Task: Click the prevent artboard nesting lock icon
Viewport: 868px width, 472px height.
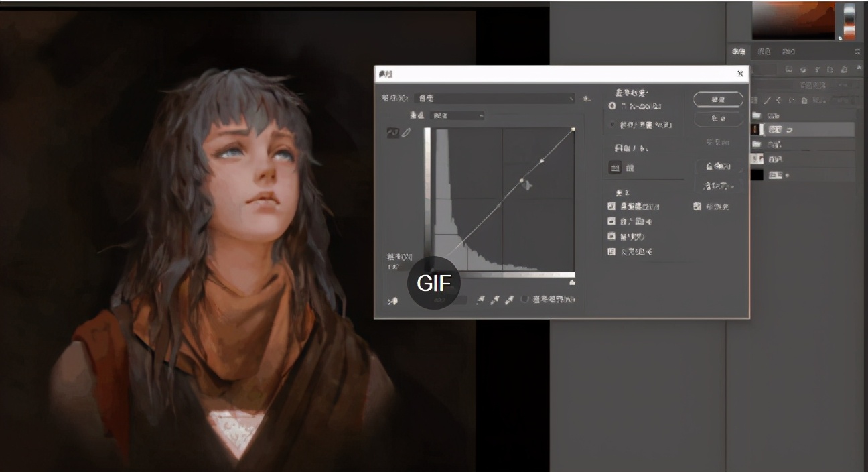Action: 792,100
